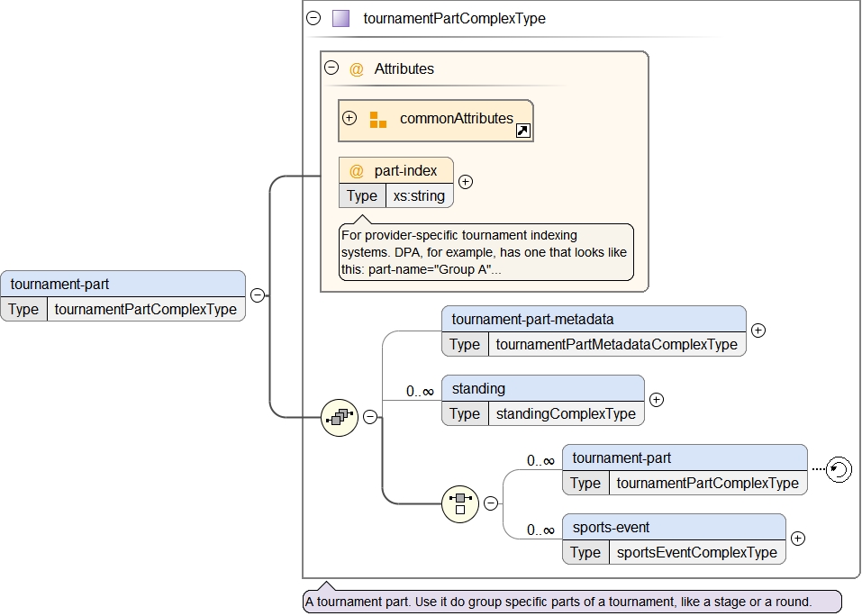The height and width of the screenshot is (616, 862).
Task: Click the @ icon beside part-index
Action: 357,171
